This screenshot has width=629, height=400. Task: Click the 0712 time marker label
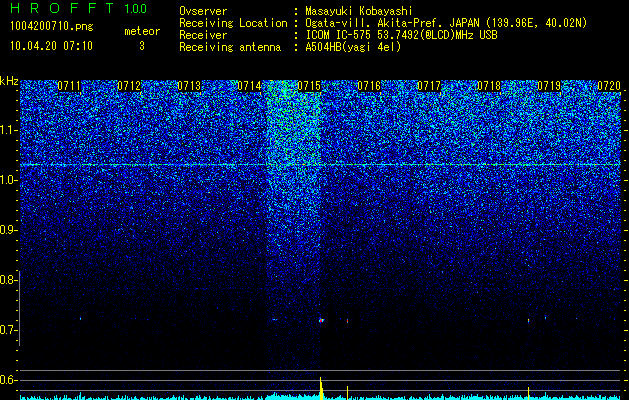(129, 86)
